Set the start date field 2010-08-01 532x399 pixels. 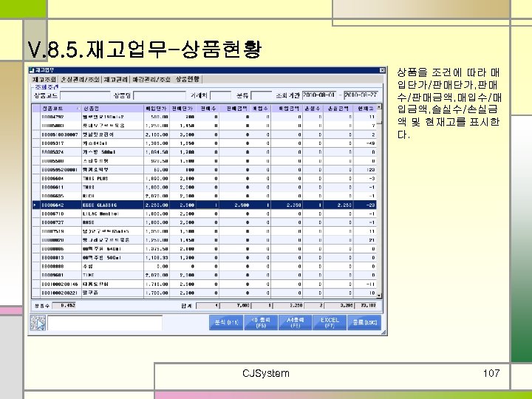(319, 95)
